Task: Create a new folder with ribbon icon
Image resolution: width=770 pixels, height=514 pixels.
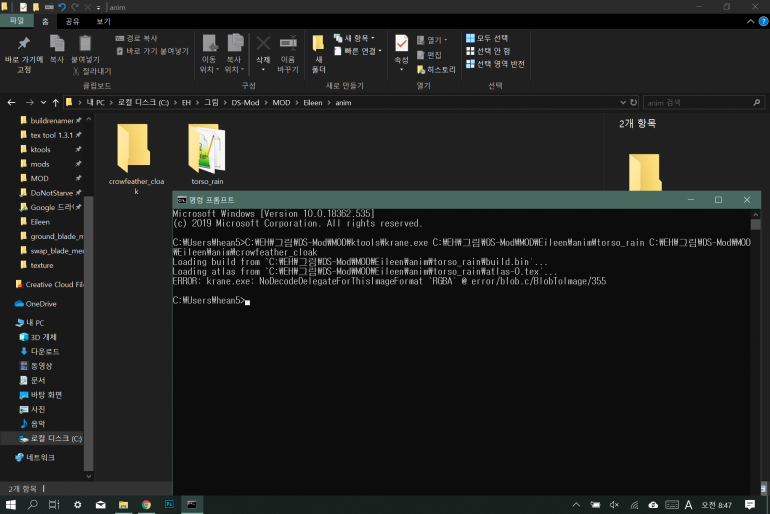Action: (x=318, y=44)
